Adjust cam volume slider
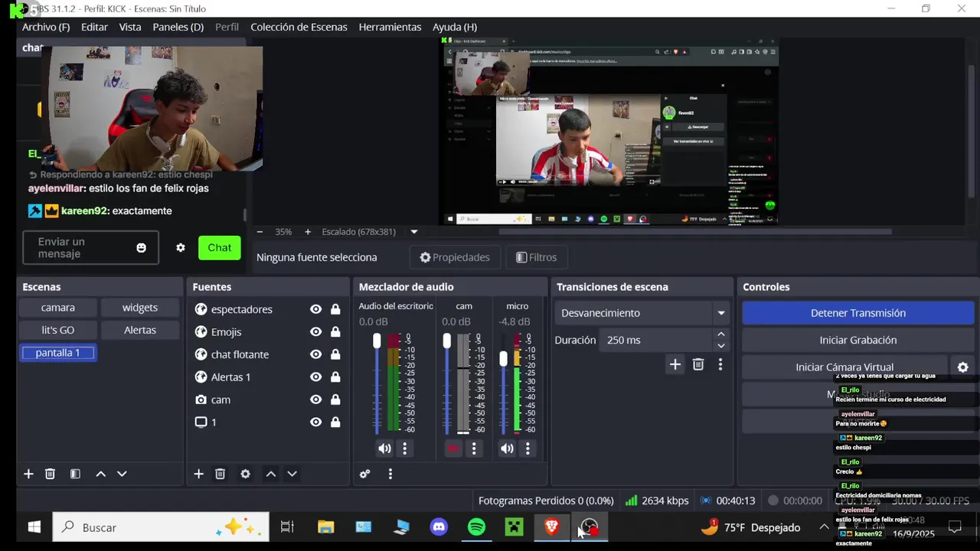This screenshot has width=980, height=551. [447, 341]
